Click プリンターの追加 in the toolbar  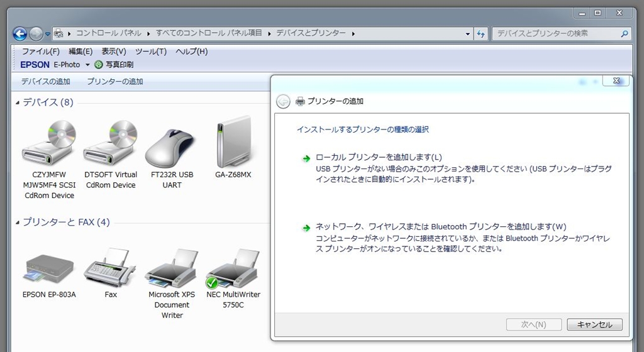115,82
